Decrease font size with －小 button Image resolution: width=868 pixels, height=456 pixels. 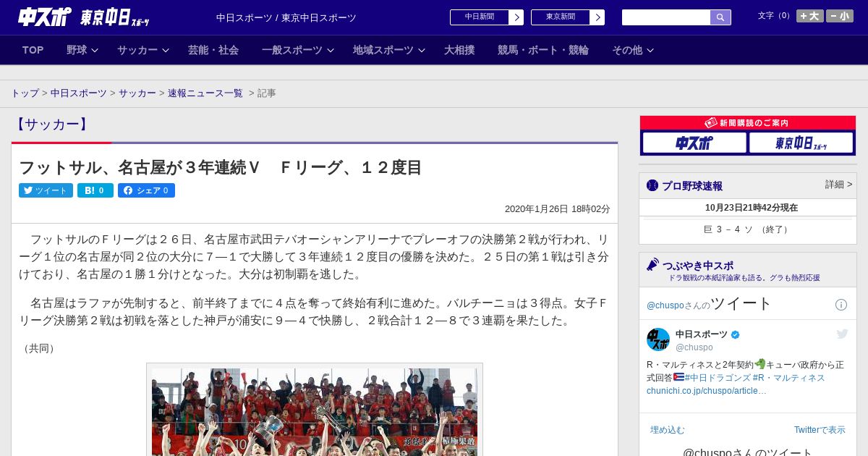[x=840, y=16]
